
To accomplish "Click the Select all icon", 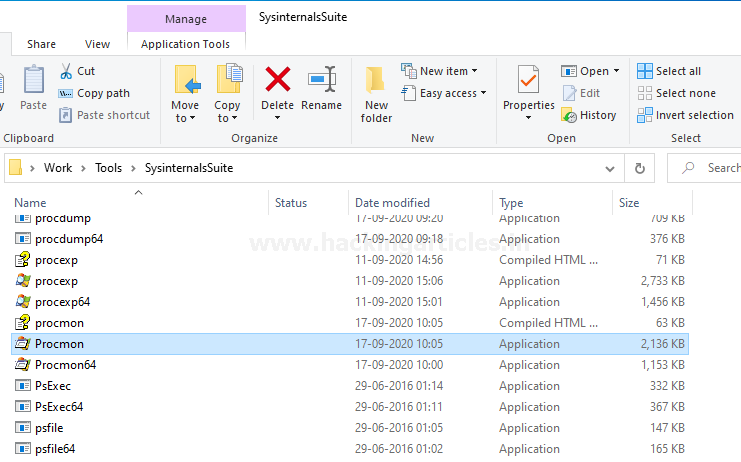I will point(645,71).
